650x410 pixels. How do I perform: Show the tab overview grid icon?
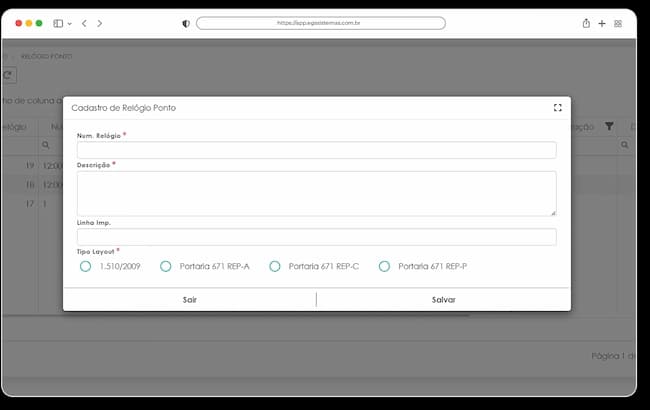point(618,24)
